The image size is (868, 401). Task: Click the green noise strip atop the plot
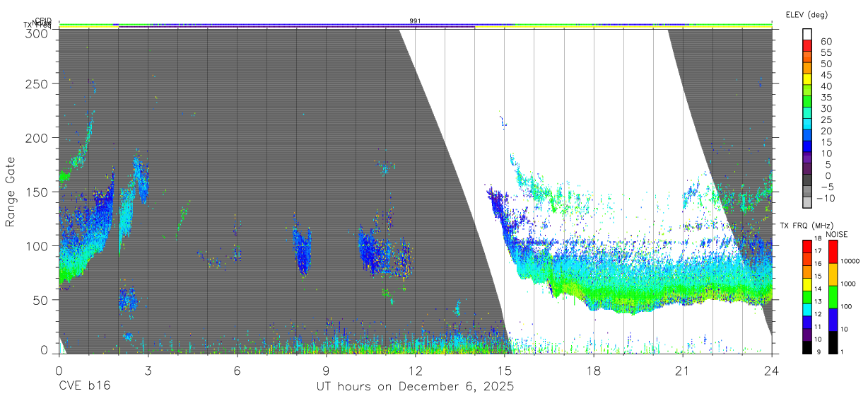point(415,25)
